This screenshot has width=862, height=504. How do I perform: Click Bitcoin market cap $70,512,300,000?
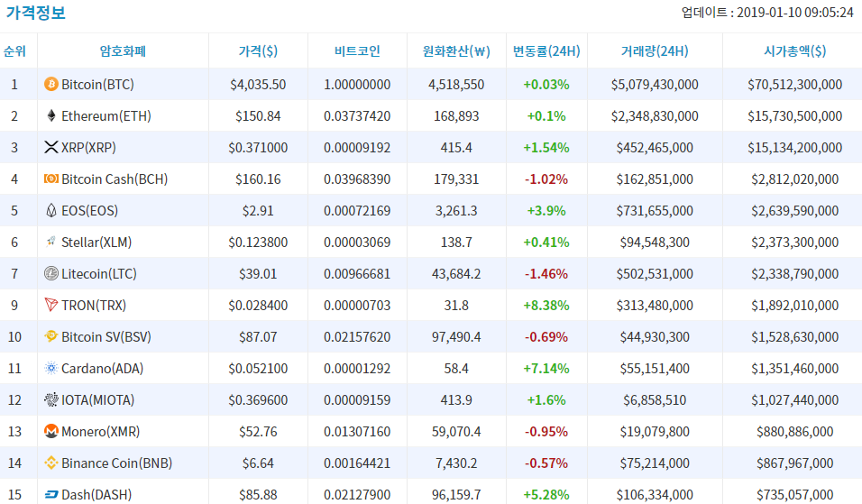[795, 85]
